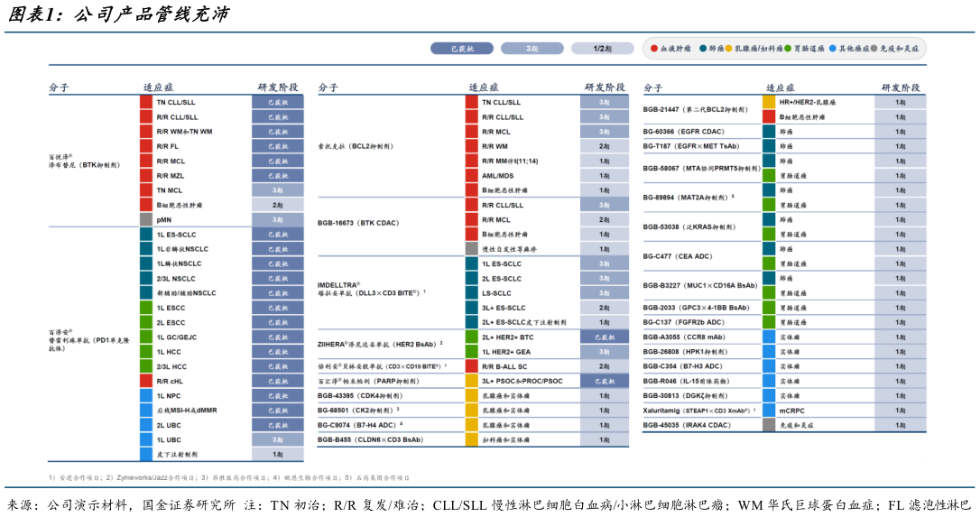The width and height of the screenshot is (980, 517).
Task: Select the yellow 乳腺癌/妇科癌 legend dot
Action: [729, 48]
